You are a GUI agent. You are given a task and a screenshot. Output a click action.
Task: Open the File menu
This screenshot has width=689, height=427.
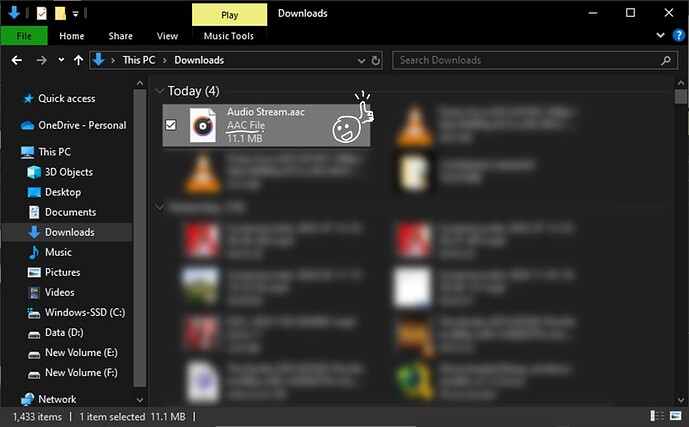24,36
